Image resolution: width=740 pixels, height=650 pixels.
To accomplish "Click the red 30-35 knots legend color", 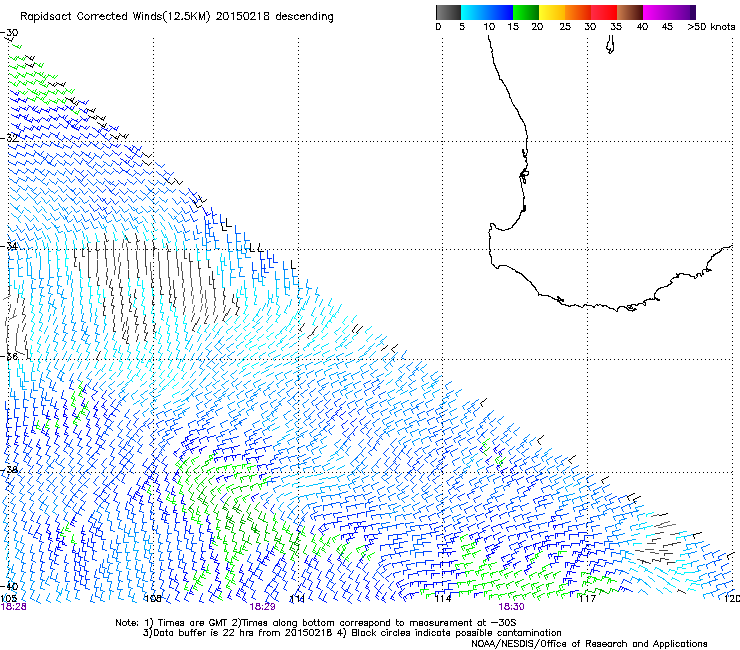I will tap(604, 12).
